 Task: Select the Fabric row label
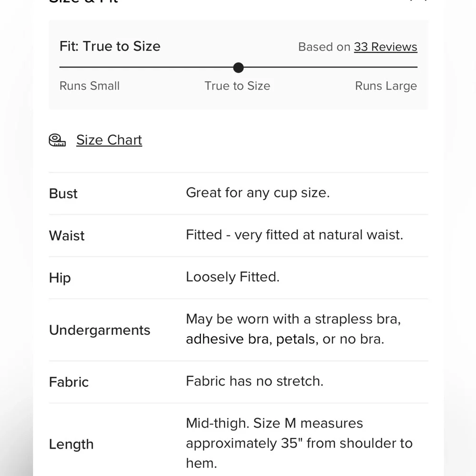(x=69, y=382)
